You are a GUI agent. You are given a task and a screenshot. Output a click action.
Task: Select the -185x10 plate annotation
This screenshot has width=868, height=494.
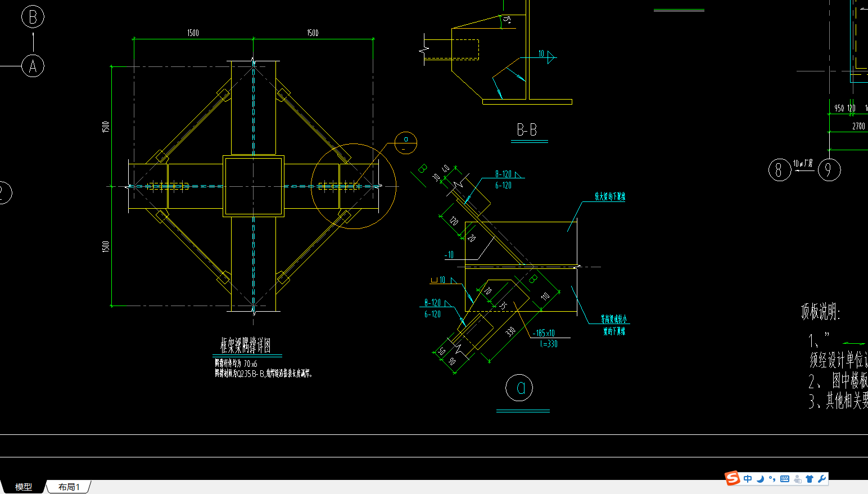[544, 333]
